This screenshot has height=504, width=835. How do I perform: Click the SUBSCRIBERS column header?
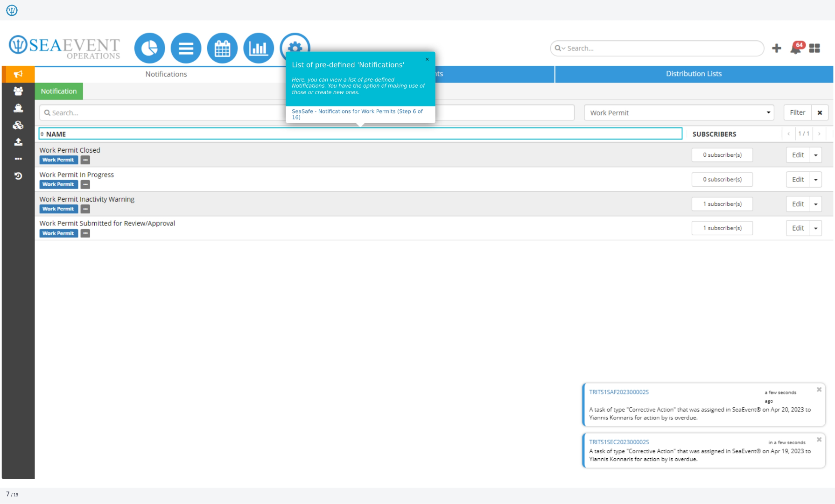pos(714,134)
